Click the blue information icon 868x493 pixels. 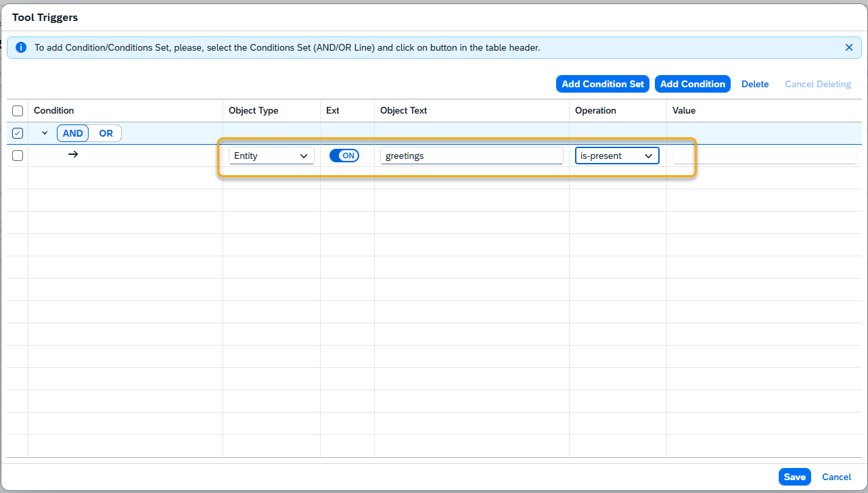pos(21,48)
